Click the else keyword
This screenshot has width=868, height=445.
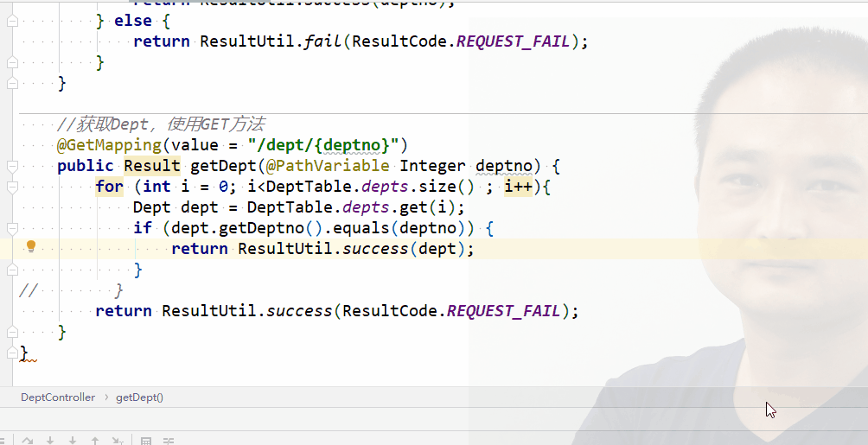[133, 21]
